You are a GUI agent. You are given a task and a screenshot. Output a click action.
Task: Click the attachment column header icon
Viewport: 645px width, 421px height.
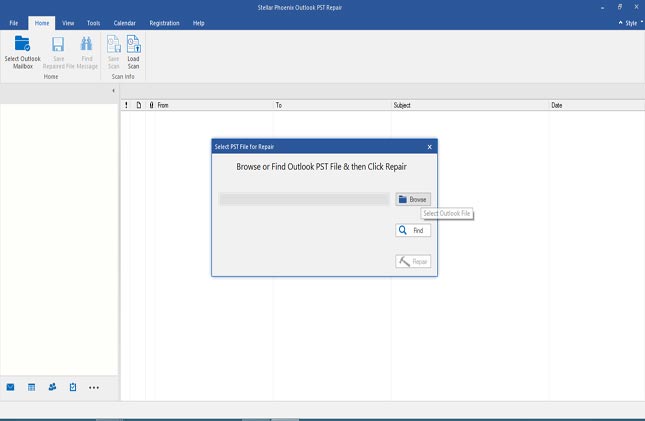coord(150,104)
